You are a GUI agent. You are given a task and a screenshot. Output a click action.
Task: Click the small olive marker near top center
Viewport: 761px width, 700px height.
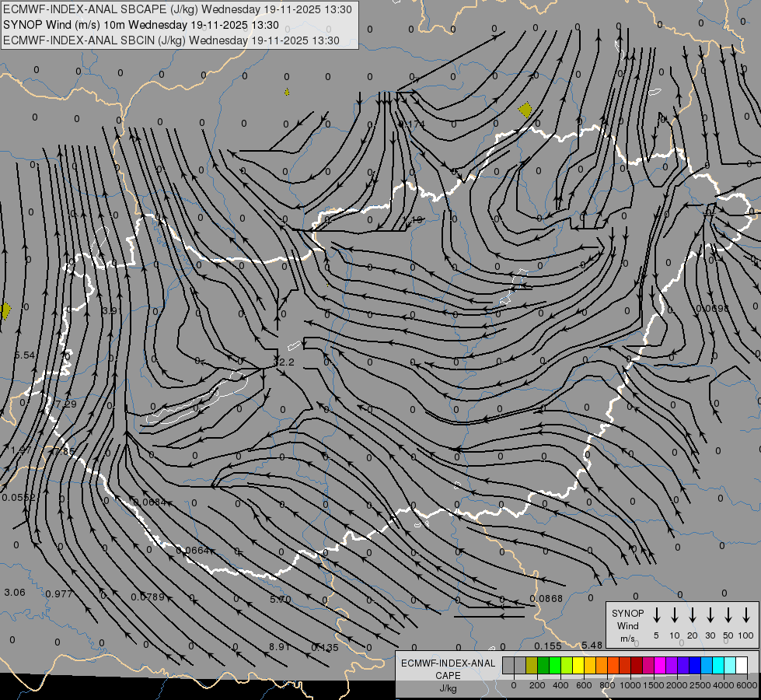click(287, 92)
